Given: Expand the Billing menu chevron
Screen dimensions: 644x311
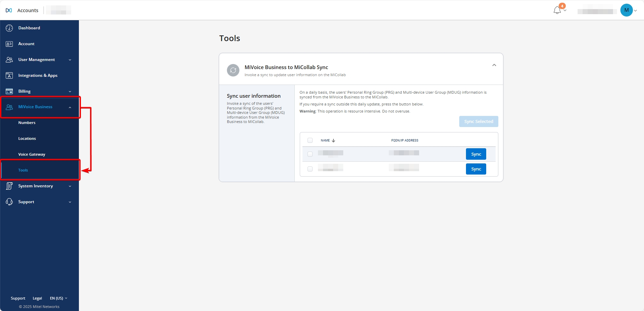Looking at the screenshot, I should [70, 92].
